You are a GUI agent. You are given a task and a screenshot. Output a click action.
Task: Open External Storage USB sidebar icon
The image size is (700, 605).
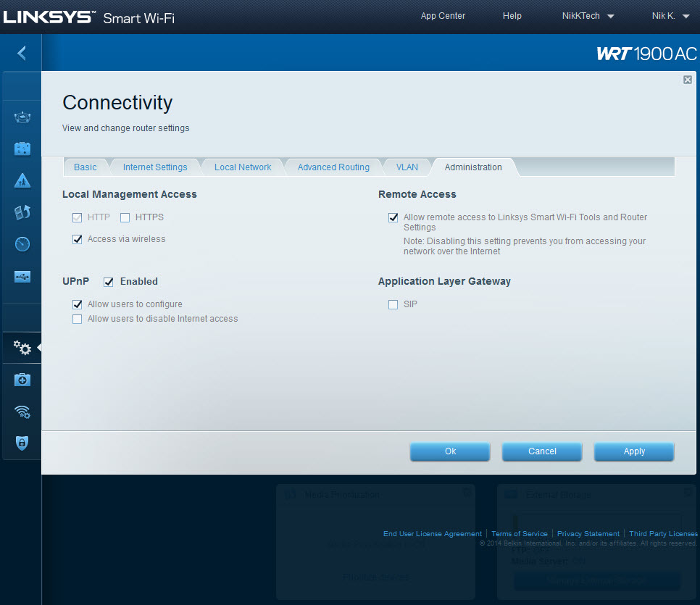[x=22, y=276]
